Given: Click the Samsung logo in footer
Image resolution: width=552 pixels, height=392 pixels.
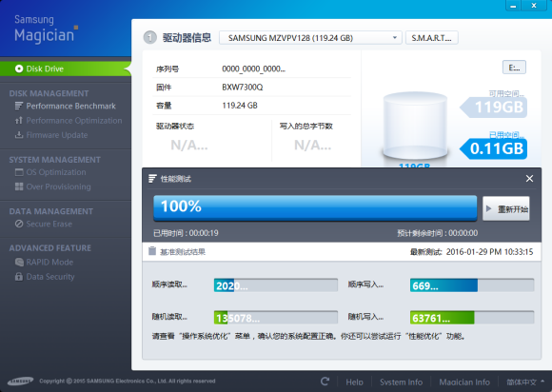Looking at the screenshot, I should click(21, 381).
